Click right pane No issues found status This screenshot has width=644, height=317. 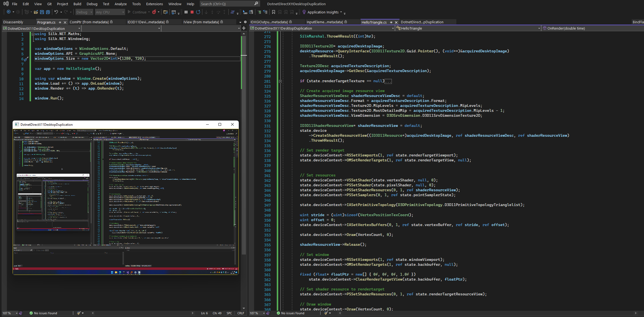[x=291, y=313]
